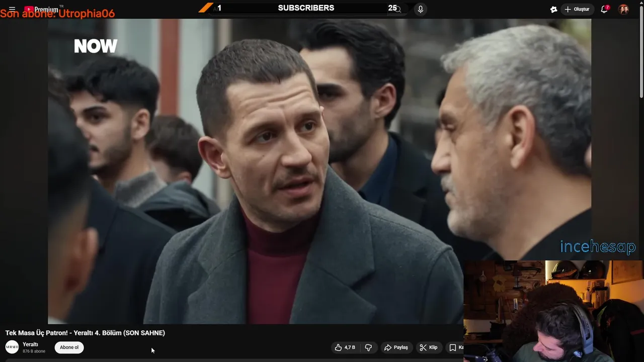Click the 876 B abone subscriber count
This screenshot has height=362, width=644.
34,351
